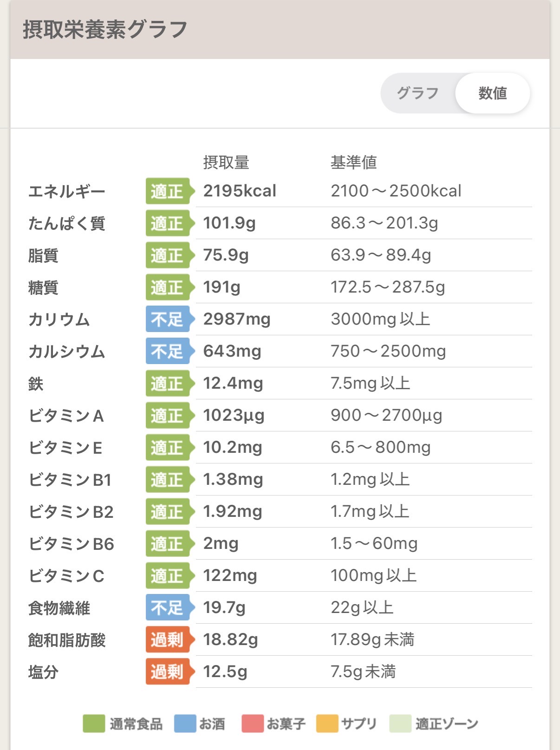Switch to the グラフ view
Screen dimensions: 560x750
pyautogui.click(x=417, y=93)
